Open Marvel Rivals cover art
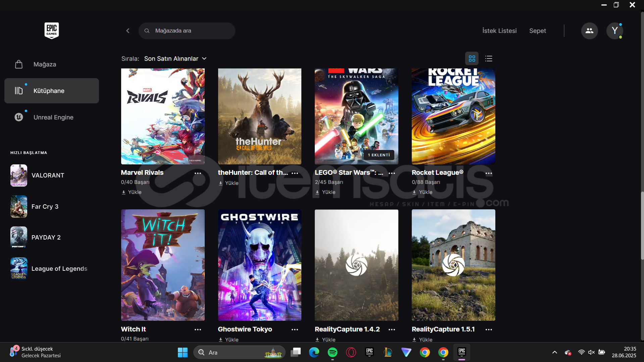Image resolution: width=644 pixels, height=362 pixels. pyautogui.click(x=163, y=116)
